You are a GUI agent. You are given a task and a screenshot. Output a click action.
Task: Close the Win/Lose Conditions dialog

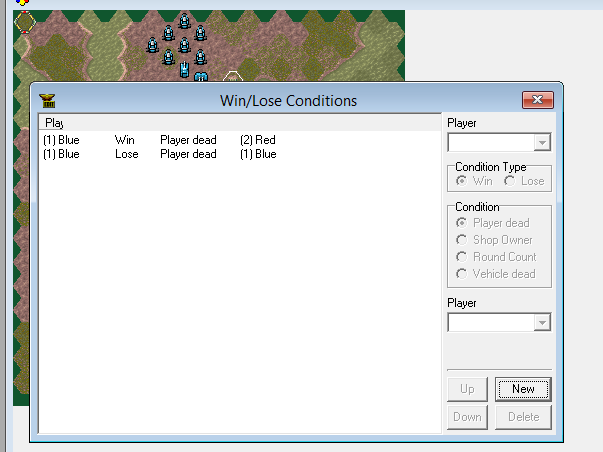coord(538,100)
